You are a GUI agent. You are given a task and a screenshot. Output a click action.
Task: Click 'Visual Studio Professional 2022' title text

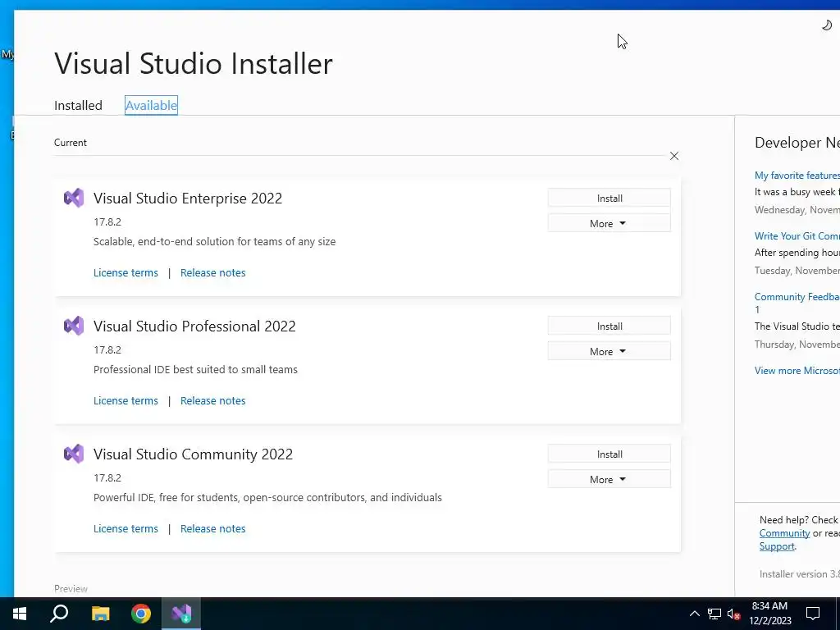[194, 326]
